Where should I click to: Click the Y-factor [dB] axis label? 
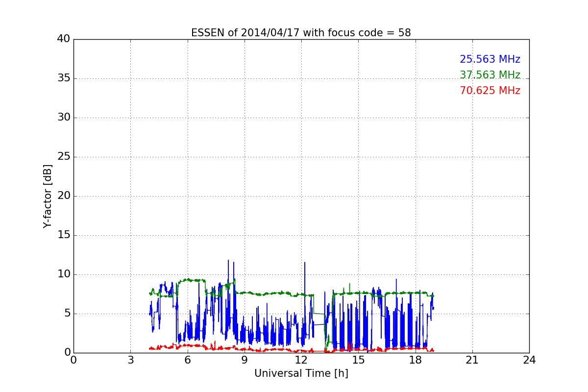[48, 196]
